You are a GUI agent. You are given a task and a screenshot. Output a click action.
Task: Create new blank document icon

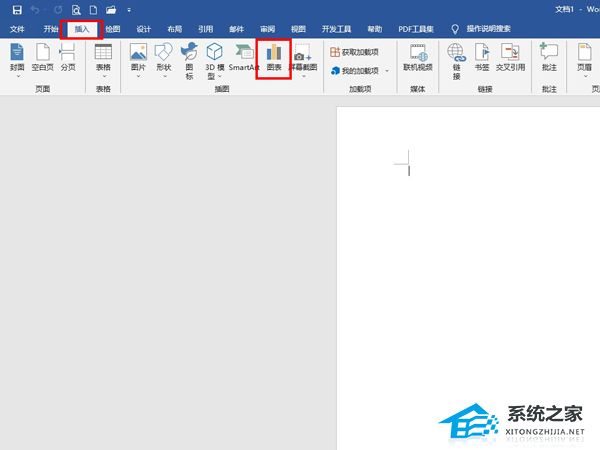(x=93, y=10)
